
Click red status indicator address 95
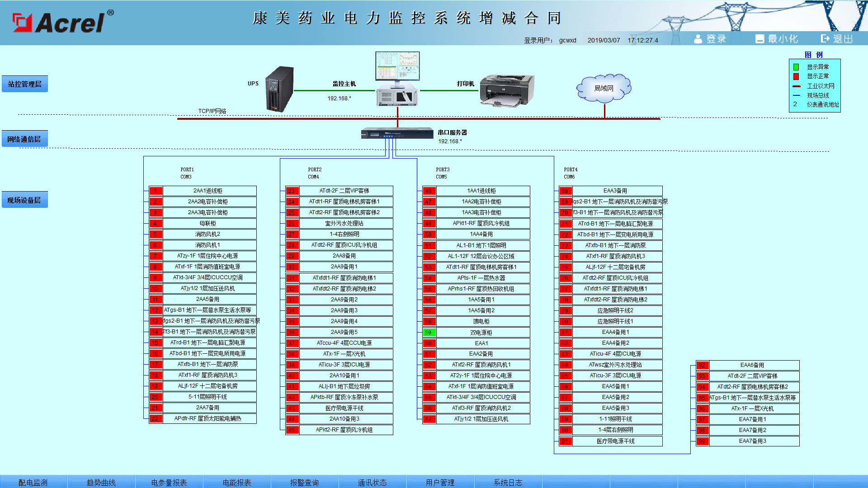point(702,398)
